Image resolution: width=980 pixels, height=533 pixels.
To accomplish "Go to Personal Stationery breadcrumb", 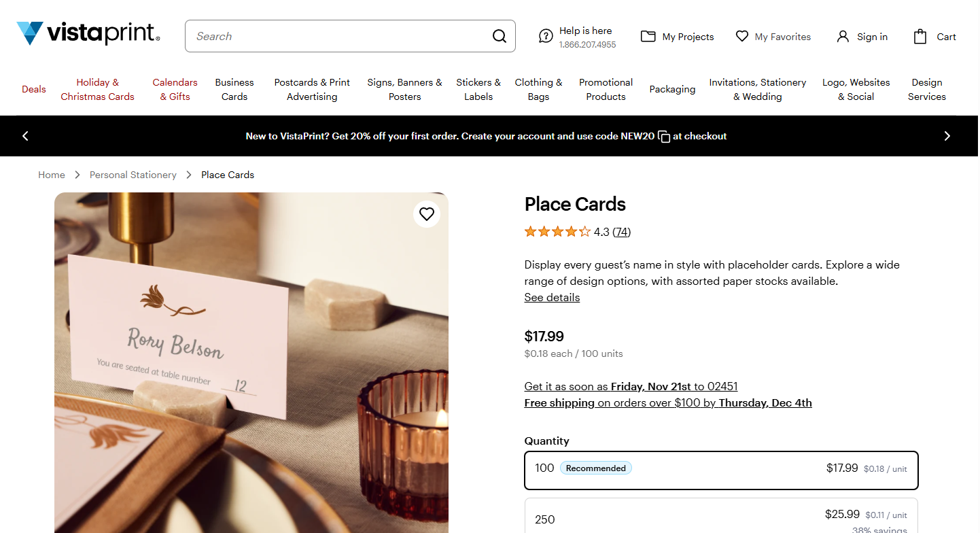I will coord(133,175).
